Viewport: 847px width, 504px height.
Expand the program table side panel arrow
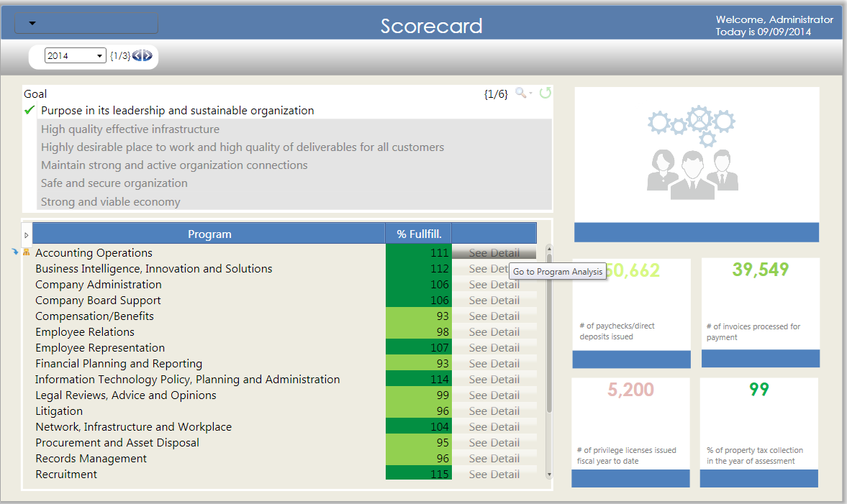(27, 234)
